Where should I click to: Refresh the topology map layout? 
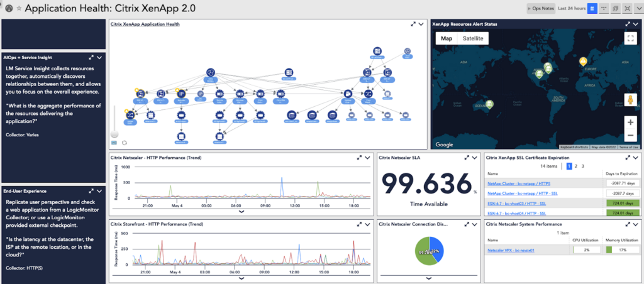(x=125, y=143)
